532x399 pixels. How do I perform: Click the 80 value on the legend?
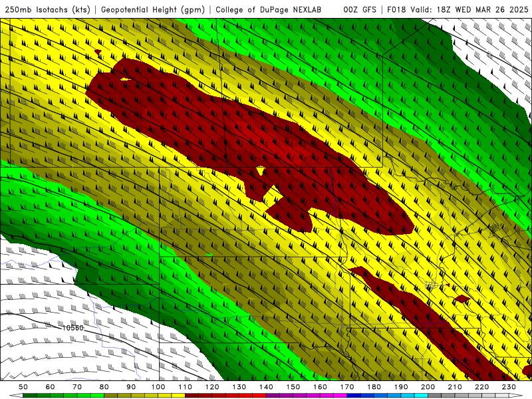104,387
